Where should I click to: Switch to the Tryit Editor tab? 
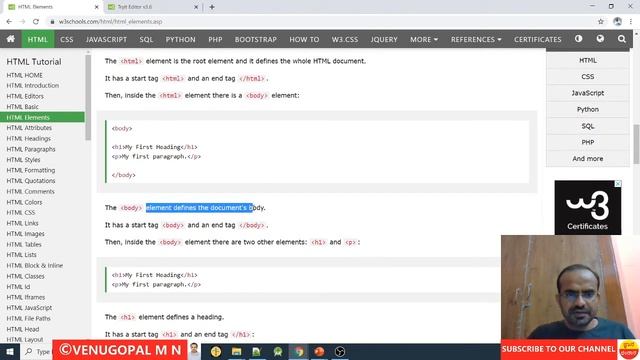[153, 7]
